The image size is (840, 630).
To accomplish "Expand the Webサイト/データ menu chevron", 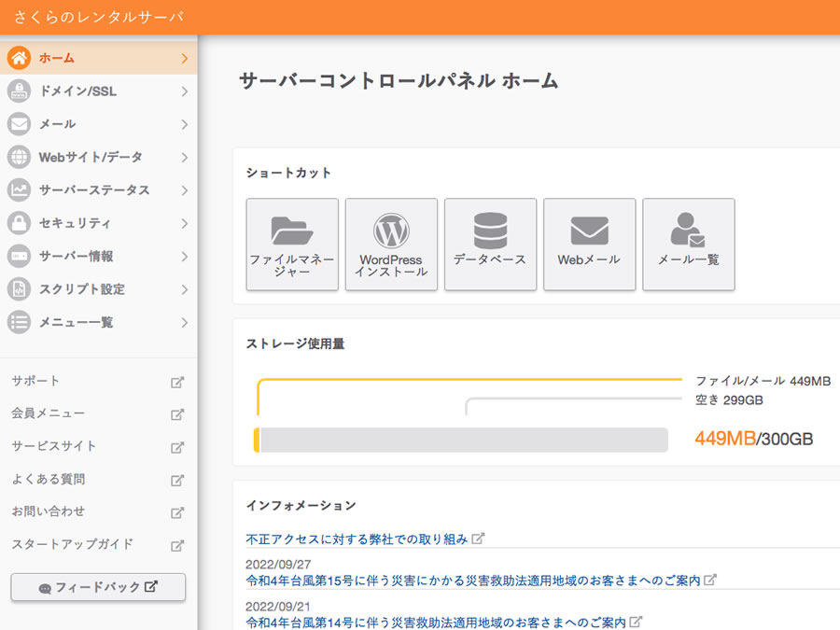I will [184, 158].
